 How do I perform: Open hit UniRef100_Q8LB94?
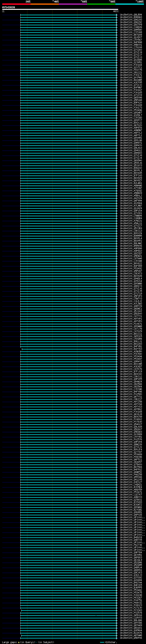131,15
